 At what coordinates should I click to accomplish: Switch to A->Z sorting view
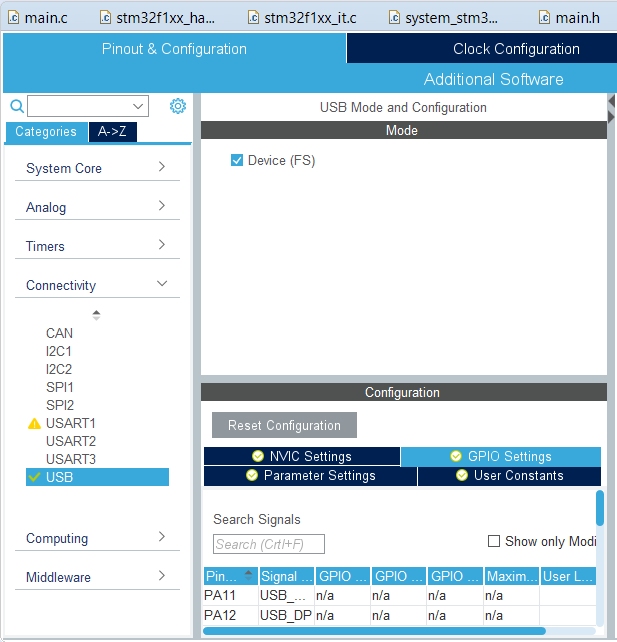click(x=112, y=132)
